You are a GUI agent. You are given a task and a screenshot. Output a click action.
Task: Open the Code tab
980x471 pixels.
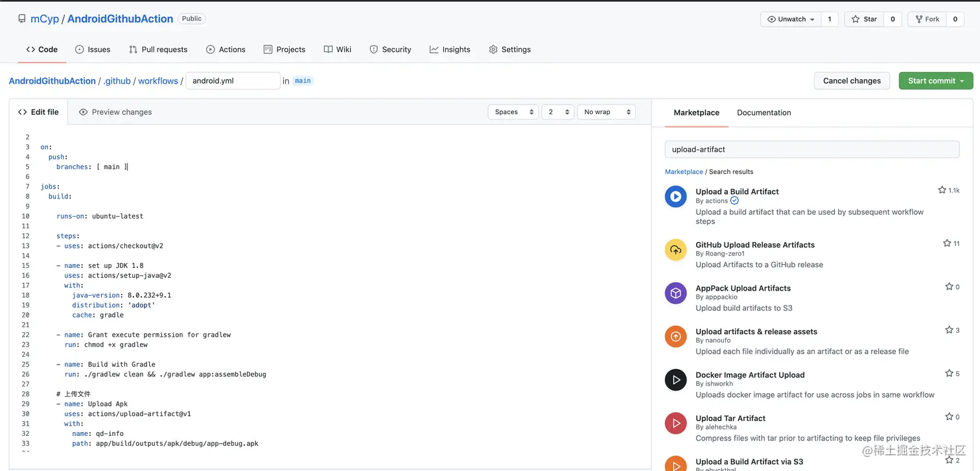click(41, 49)
